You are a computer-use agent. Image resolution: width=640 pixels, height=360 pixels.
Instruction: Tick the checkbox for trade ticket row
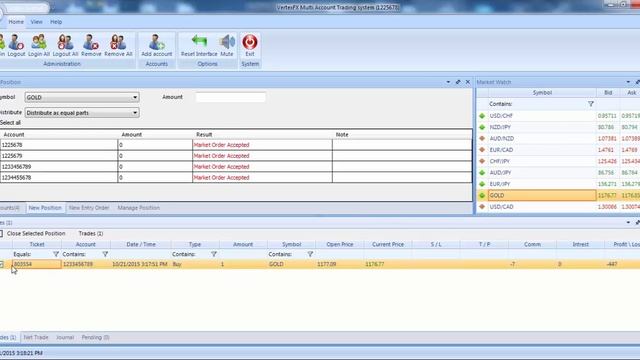tap(2, 264)
